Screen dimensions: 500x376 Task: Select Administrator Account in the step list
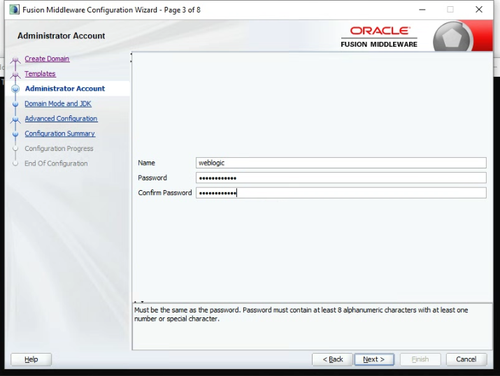(65, 89)
